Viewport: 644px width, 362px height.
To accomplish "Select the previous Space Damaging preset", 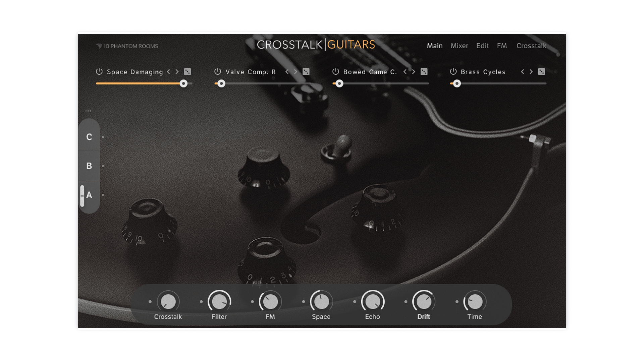I will 169,72.
